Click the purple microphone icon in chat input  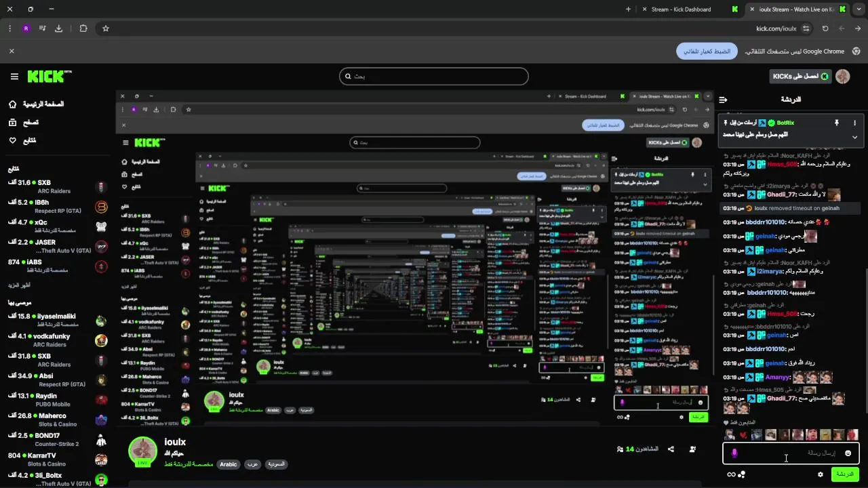coord(734,453)
